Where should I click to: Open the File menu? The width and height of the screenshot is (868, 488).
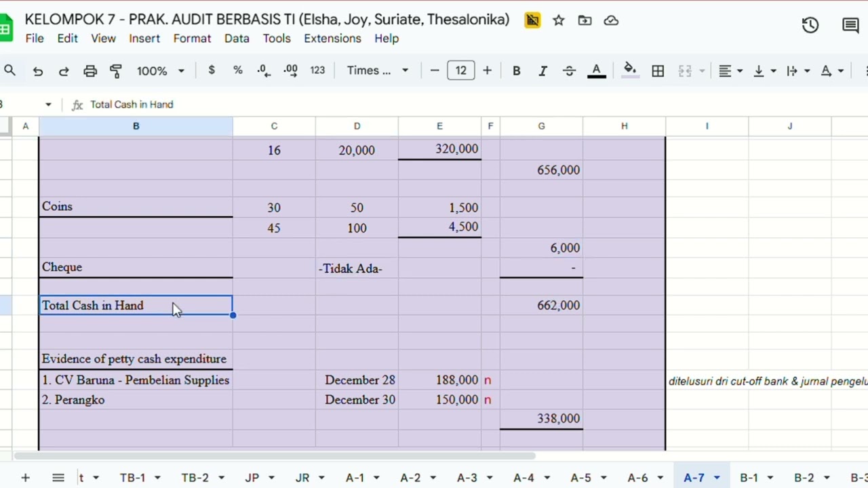coord(35,39)
